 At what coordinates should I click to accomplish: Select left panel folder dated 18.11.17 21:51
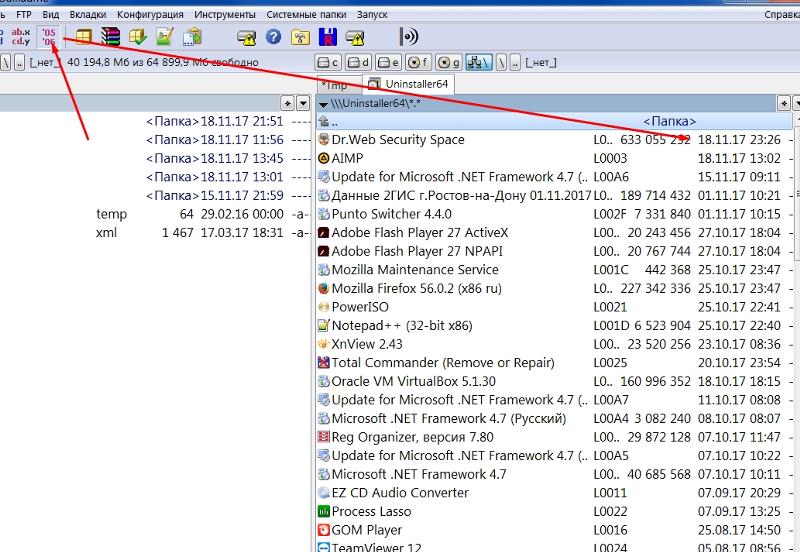tap(155, 121)
